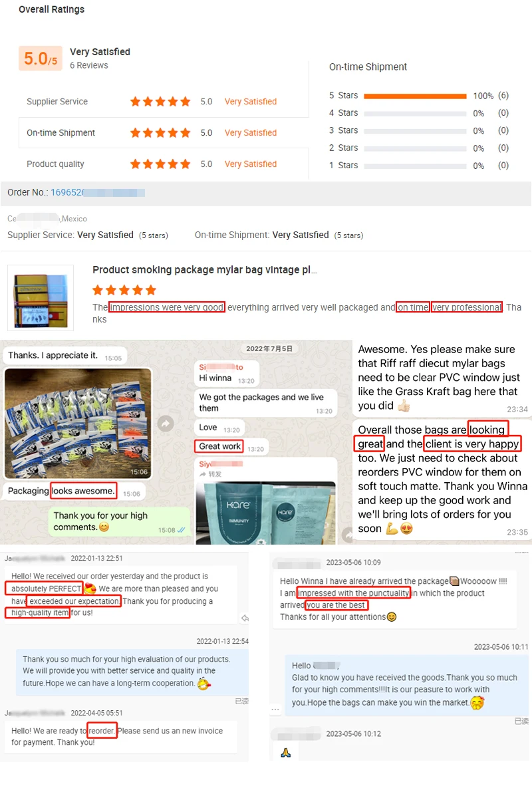532x788 pixels.
Task: Click the forward arrow beside the packaging photo
Action: [166, 423]
